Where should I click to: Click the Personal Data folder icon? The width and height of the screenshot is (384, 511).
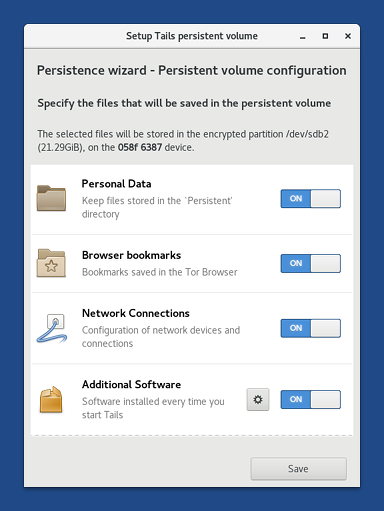tap(51, 198)
